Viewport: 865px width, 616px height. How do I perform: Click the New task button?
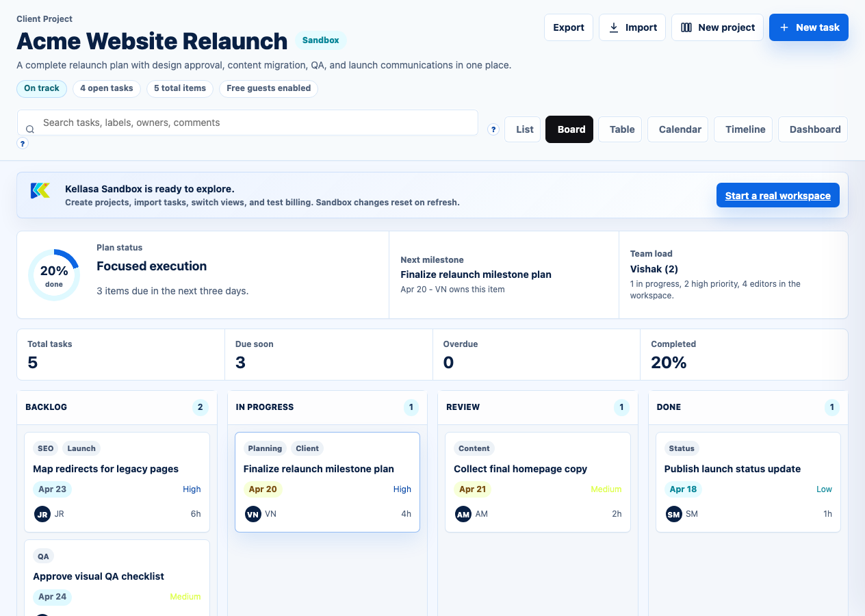(x=808, y=27)
